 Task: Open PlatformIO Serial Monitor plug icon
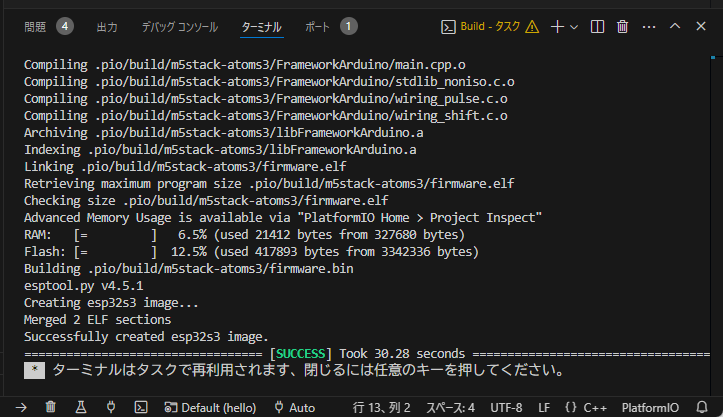point(111,407)
